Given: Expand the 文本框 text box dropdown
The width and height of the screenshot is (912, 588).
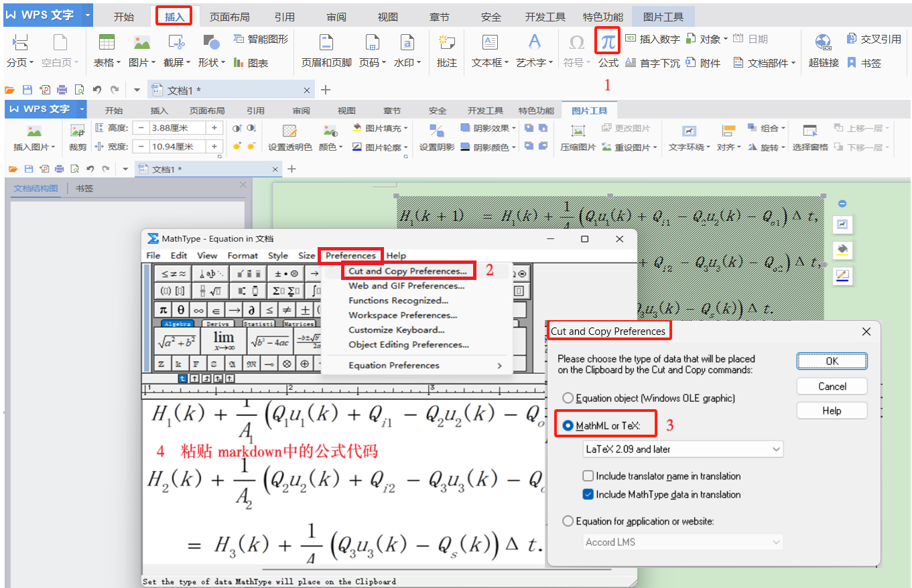Looking at the screenshot, I should 507,63.
